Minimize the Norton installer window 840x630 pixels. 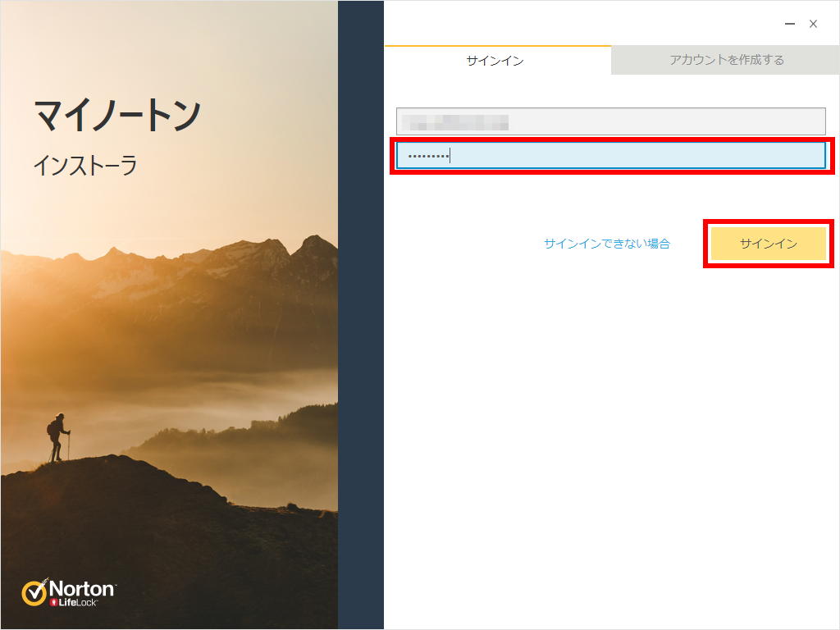coord(790,24)
